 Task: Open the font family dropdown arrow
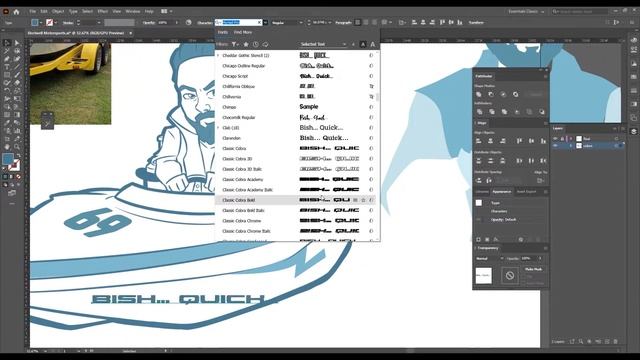pyautogui.click(x=265, y=22)
